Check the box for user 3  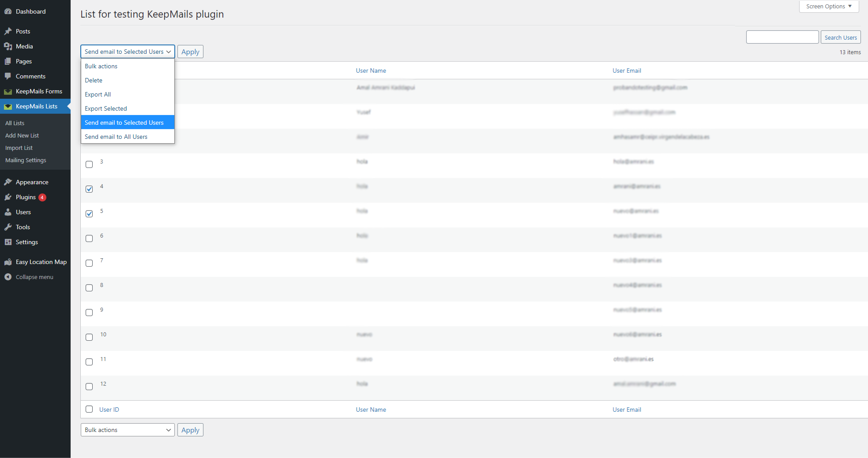89,164
